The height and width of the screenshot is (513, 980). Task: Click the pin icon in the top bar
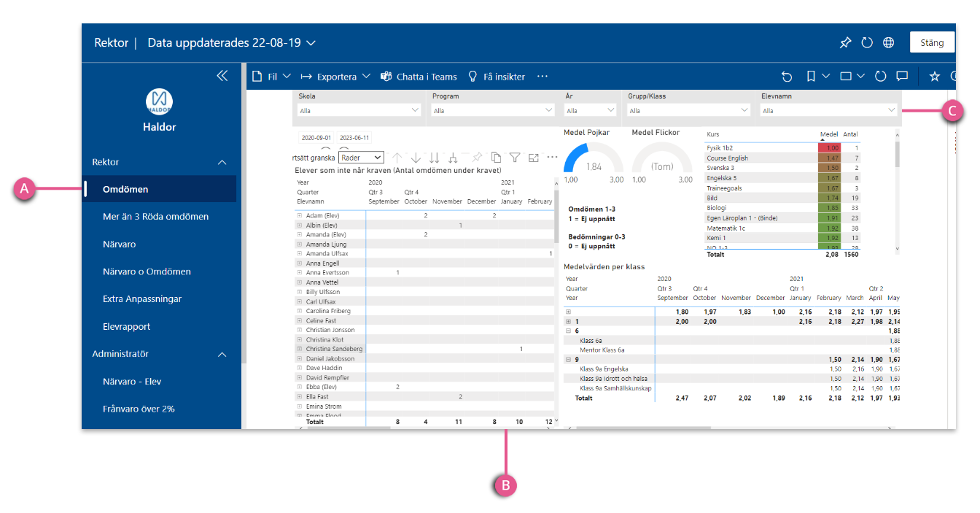[845, 43]
